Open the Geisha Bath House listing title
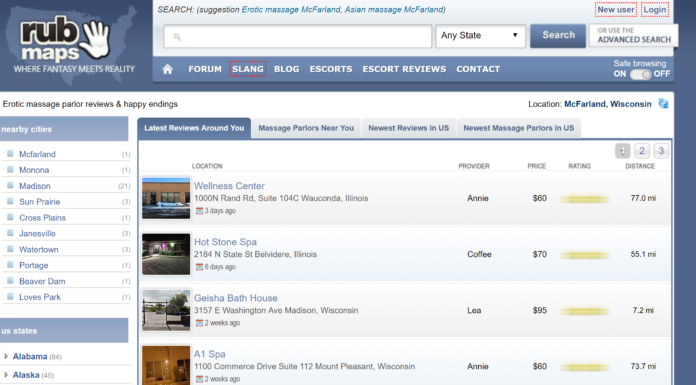Image resolution: width=696 pixels, height=385 pixels. tap(236, 298)
